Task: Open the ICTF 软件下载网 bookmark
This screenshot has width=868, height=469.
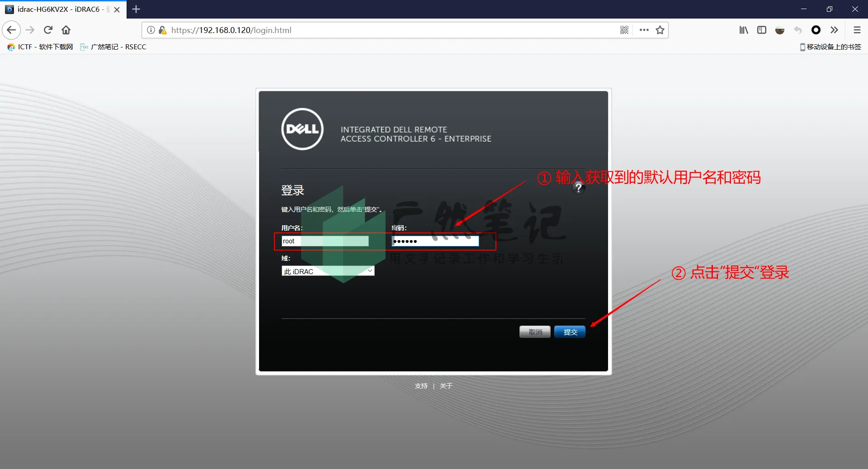Action: point(40,47)
